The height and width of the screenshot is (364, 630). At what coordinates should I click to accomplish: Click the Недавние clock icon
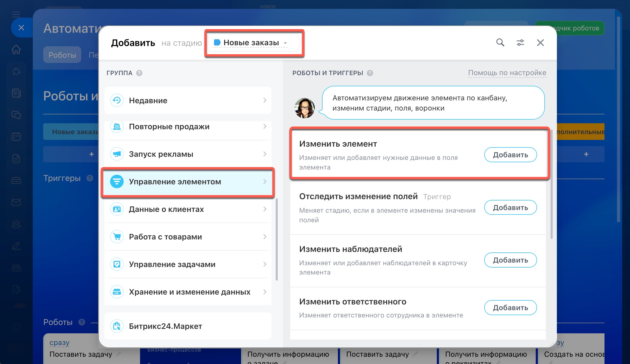117,100
